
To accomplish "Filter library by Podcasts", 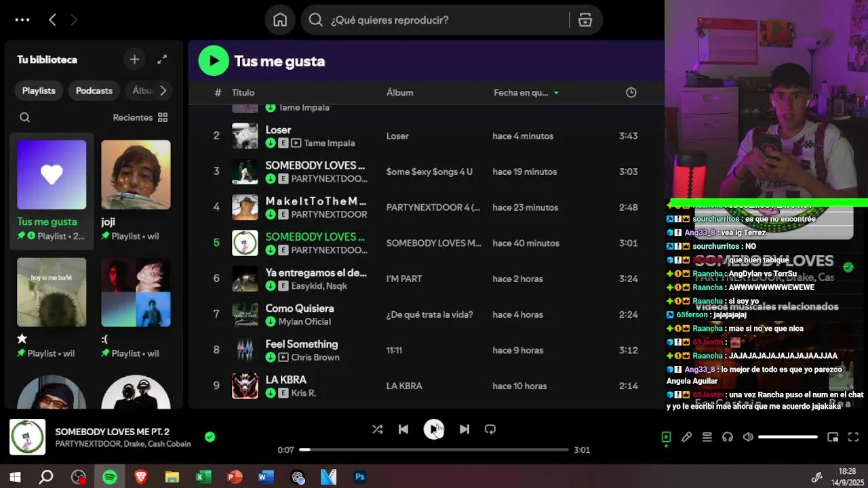I will click(94, 91).
